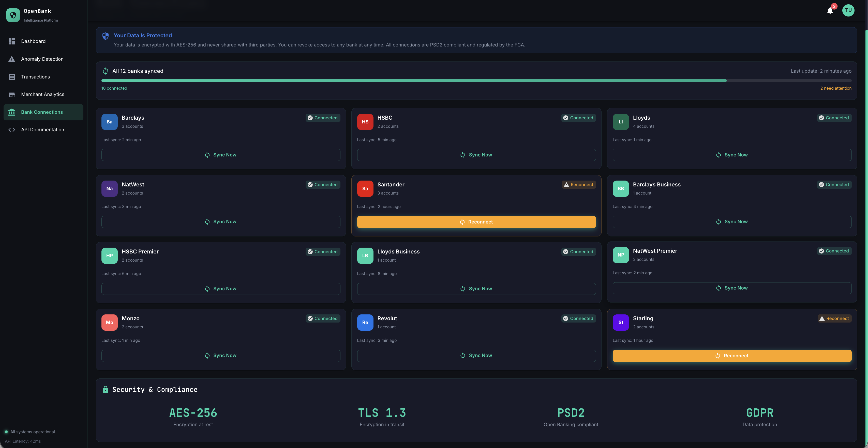
Task: Click the PSD2 compliance value
Action: 571,413
